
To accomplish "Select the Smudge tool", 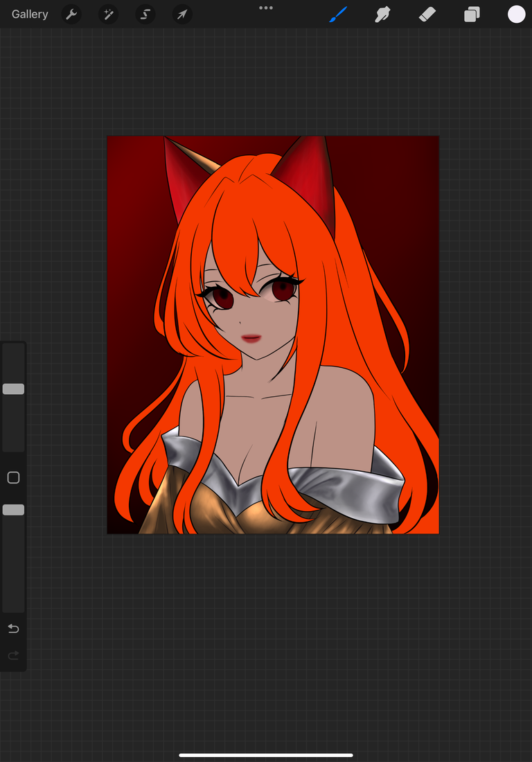I will 383,15.
